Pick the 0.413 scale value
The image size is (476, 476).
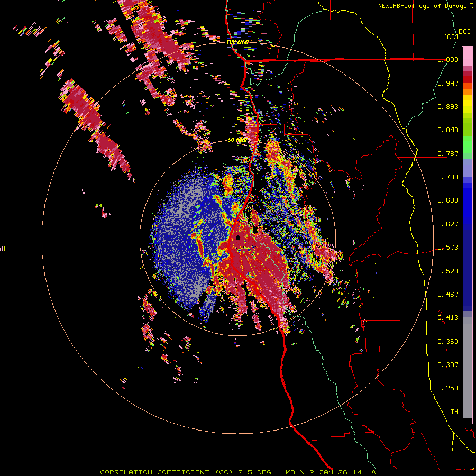(448, 318)
